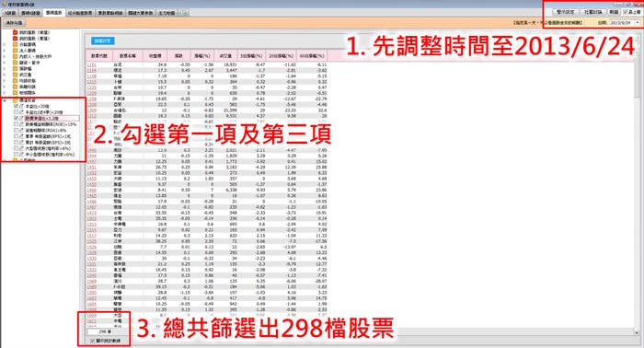Click the 清除勾選 button
This screenshot has height=348, width=644.
(14, 23)
